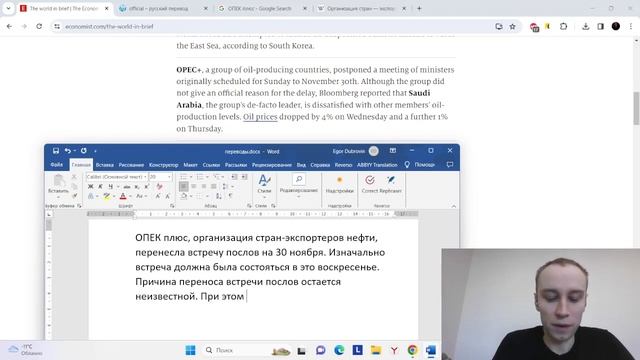Run Reverso Correct
640x360 pixels.
370,184
